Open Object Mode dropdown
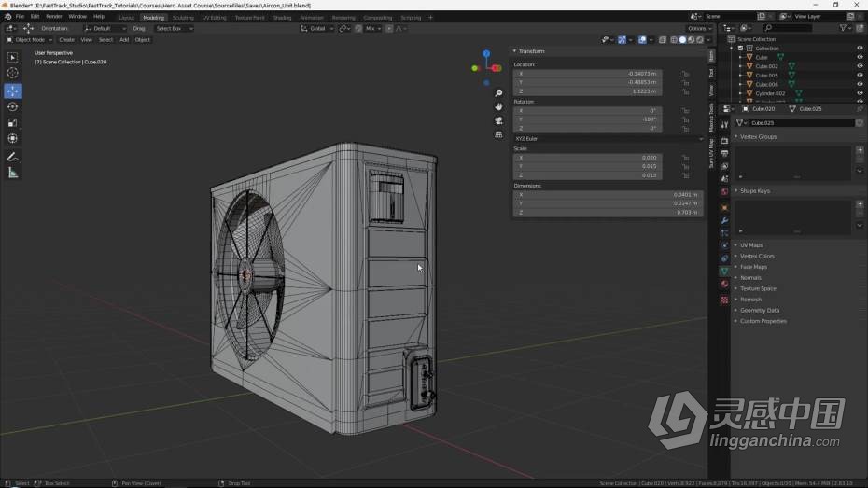Image resolution: width=868 pixels, height=488 pixels. tap(29, 40)
